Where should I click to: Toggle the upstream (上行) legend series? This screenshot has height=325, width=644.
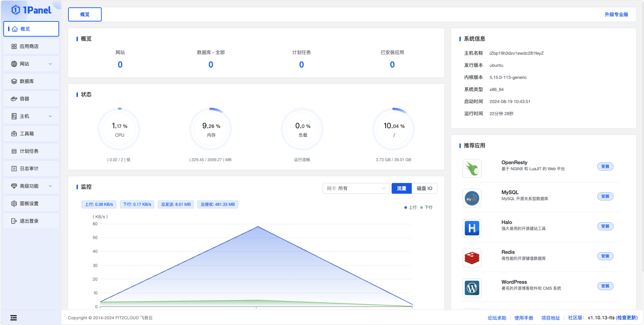click(x=410, y=207)
